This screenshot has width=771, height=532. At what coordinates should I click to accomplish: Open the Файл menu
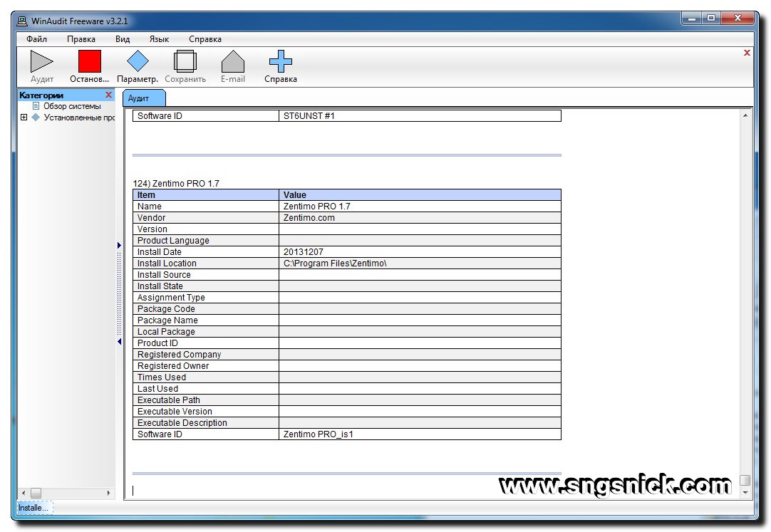(x=36, y=39)
